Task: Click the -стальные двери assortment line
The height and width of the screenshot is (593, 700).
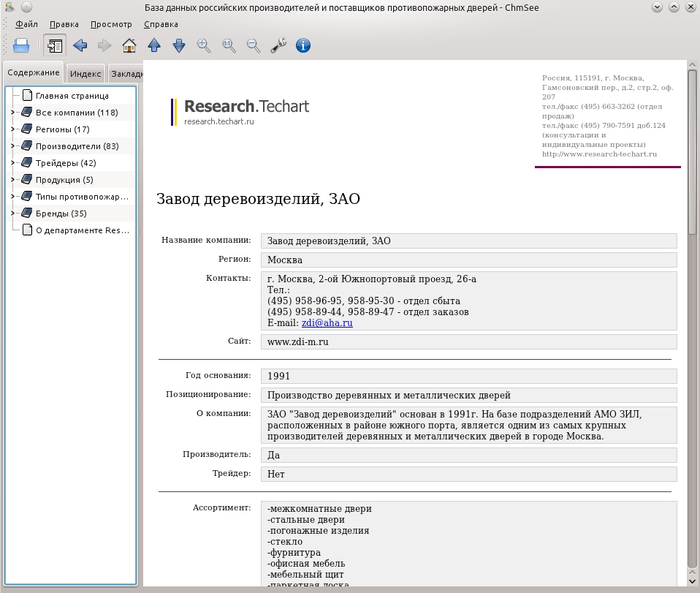Action: [306, 520]
